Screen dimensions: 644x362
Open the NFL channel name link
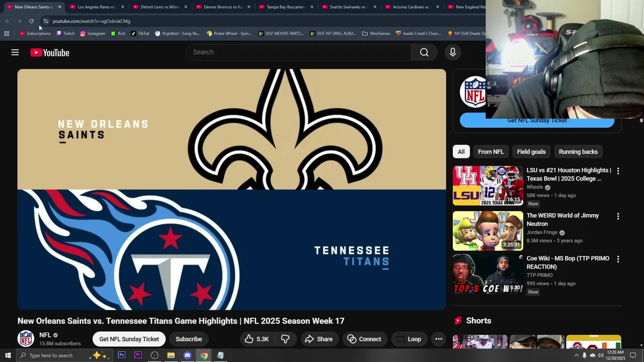45,335
